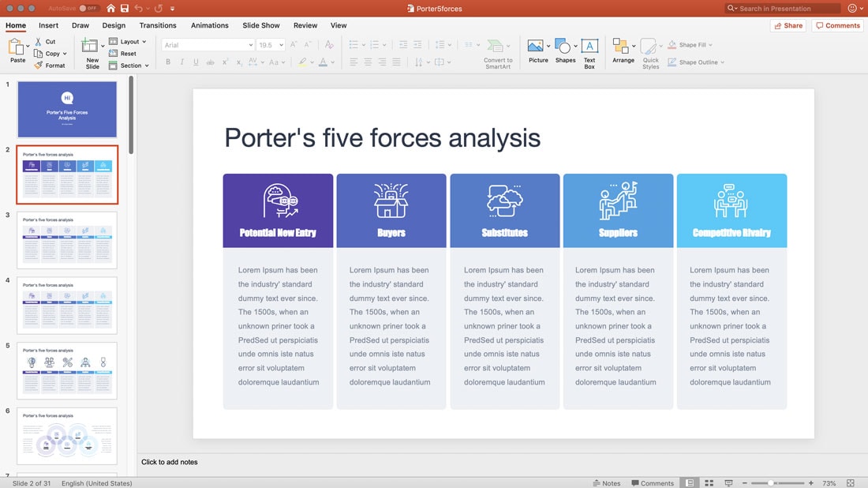Select slide 5 thumbnail

68,370
